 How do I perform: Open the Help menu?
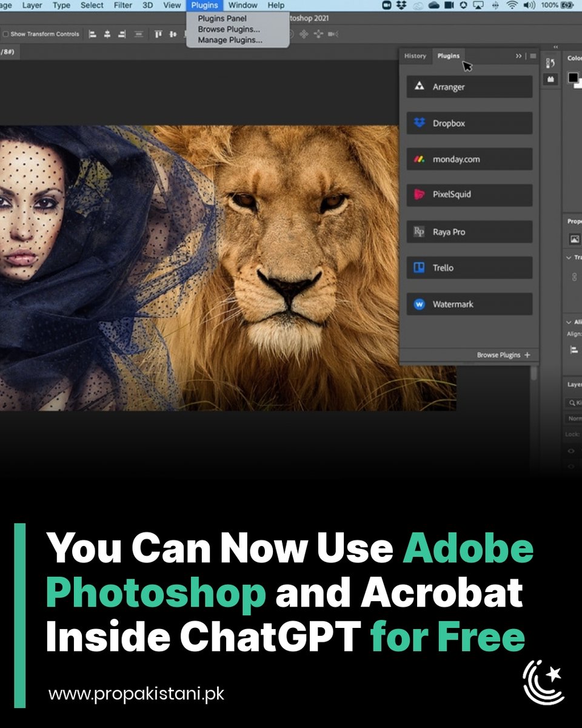[276, 5]
